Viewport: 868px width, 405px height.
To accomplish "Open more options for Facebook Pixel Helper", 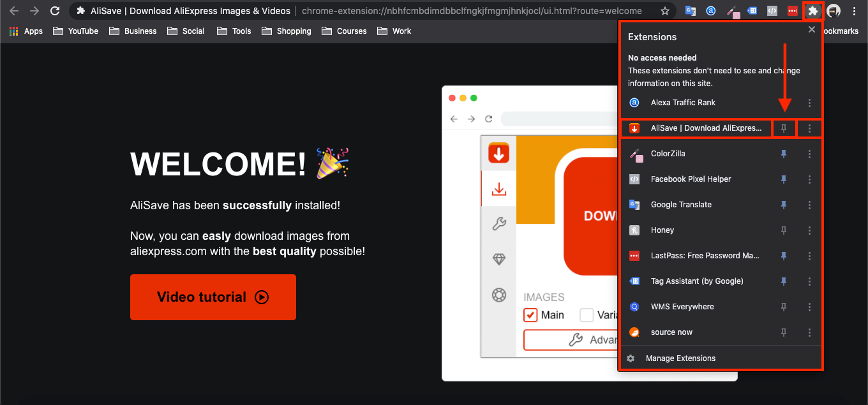I will click(809, 179).
